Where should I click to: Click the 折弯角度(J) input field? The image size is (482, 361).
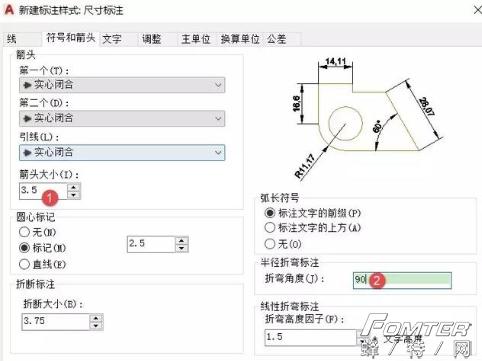click(402, 280)
